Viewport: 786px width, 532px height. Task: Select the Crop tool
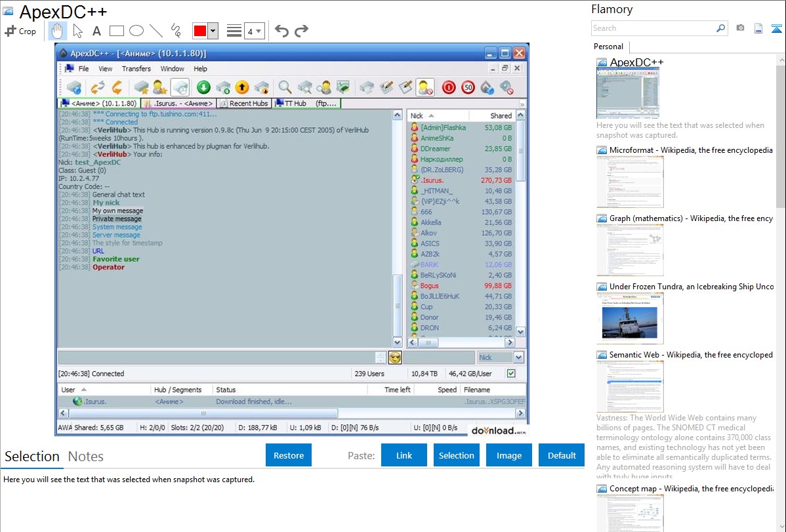pyautogui.click(x=20, y=31)
